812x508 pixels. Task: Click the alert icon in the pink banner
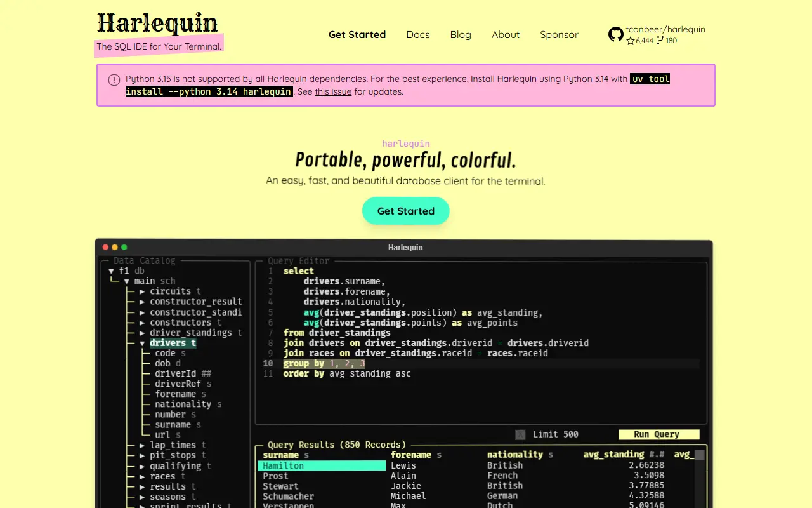[114, 79]
